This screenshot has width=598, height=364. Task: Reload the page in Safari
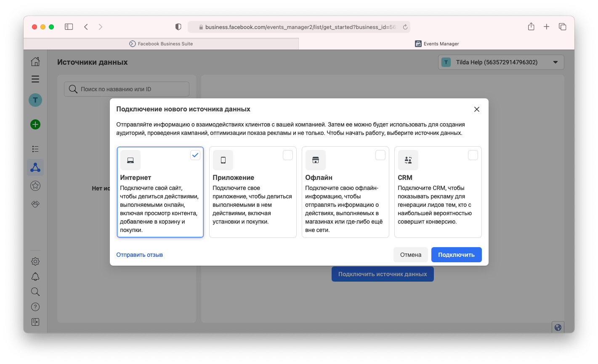[x=405, y=27]
